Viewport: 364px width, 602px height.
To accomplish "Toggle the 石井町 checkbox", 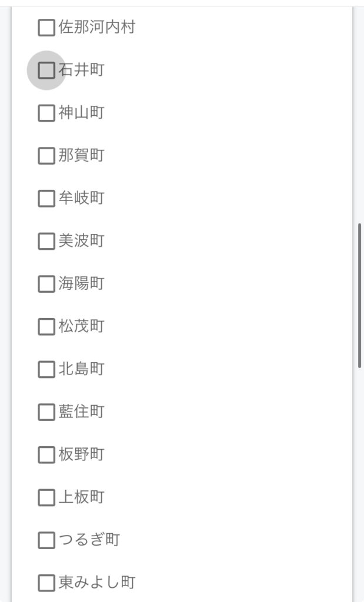I will point(46,70).
